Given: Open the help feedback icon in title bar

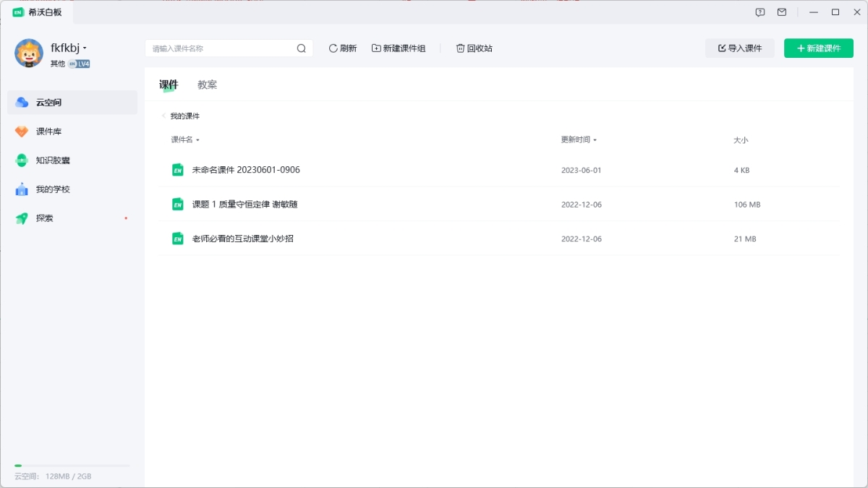Looking at the screenshot, I should [x=760, y=12].
